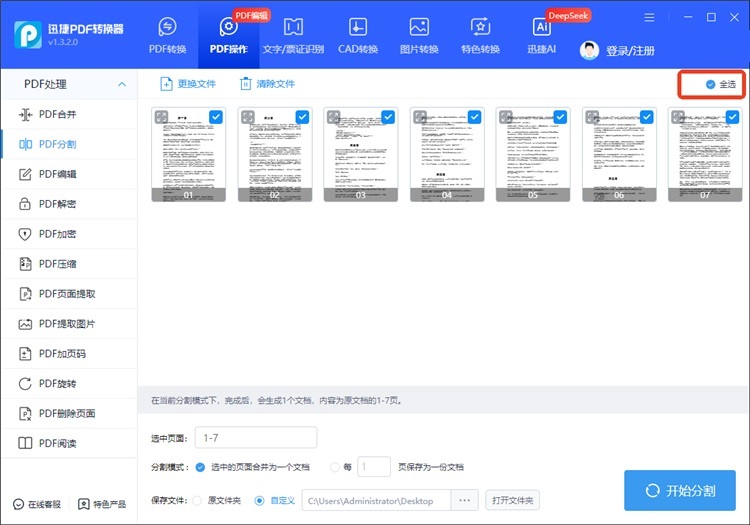Open the 迅捷AI DeepSeek feature
Image resolution: width=750 pixels, height=525 pixels.
click(x=542, y=35)
